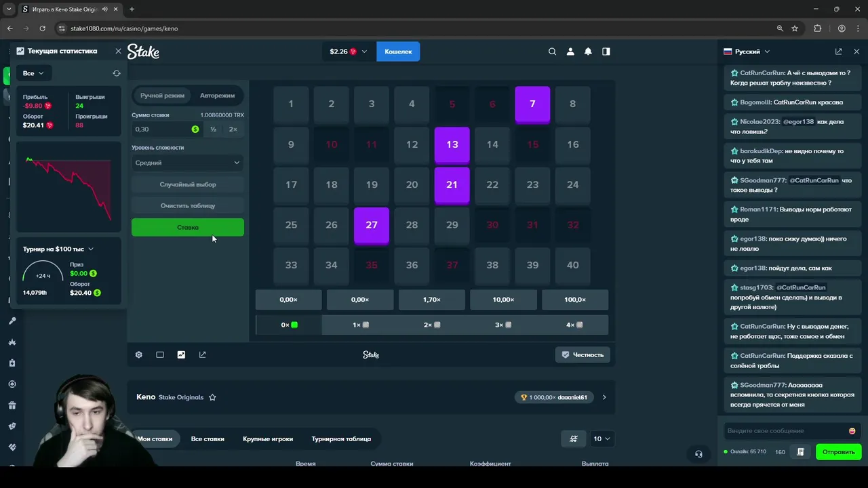Screen dimensions: 868x488
Task: Open a new browser tab
Action: coord(132,9)
